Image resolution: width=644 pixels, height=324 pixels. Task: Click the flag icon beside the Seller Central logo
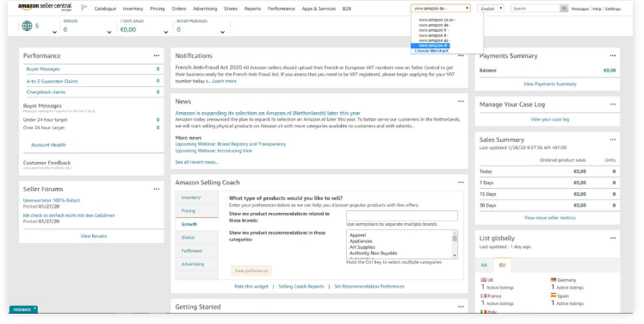(84, 8)
